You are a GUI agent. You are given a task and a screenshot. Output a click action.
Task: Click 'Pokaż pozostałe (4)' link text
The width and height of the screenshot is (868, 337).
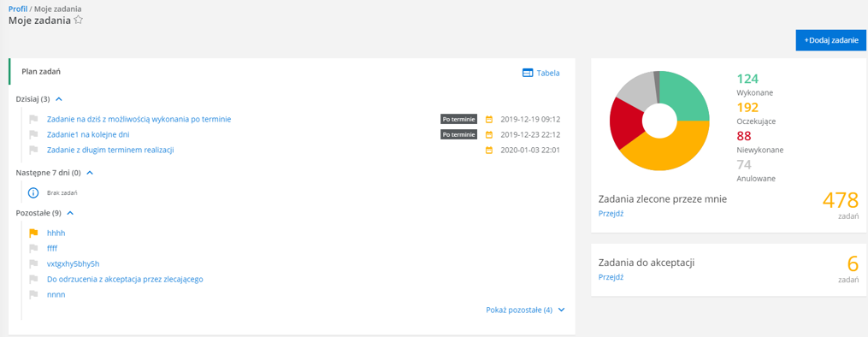[519, 310]
